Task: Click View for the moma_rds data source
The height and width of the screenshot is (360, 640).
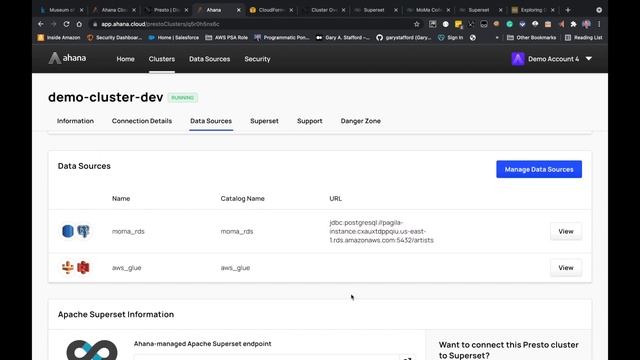Action: 566,231
